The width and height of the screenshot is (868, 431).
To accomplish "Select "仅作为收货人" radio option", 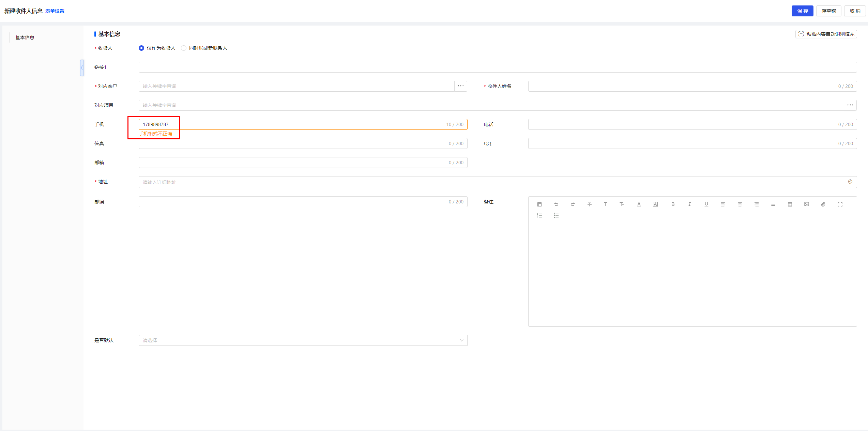I will (141, 48).
